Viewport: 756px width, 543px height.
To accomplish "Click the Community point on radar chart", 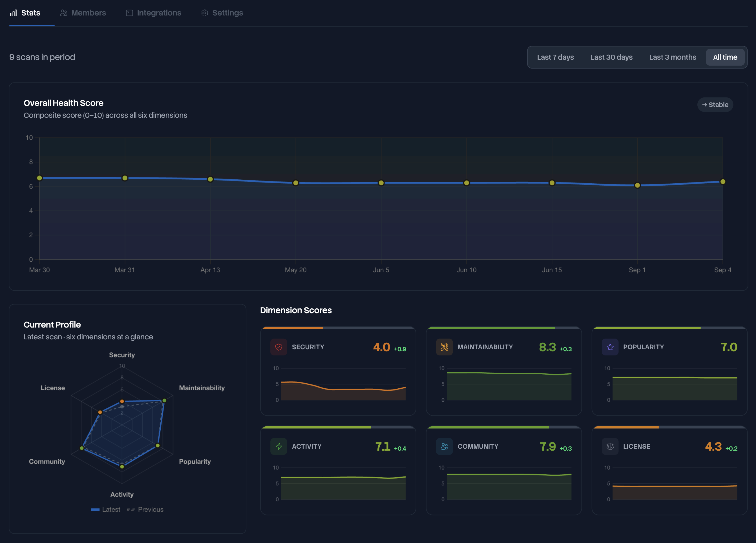I will click(x=82, y=448).
